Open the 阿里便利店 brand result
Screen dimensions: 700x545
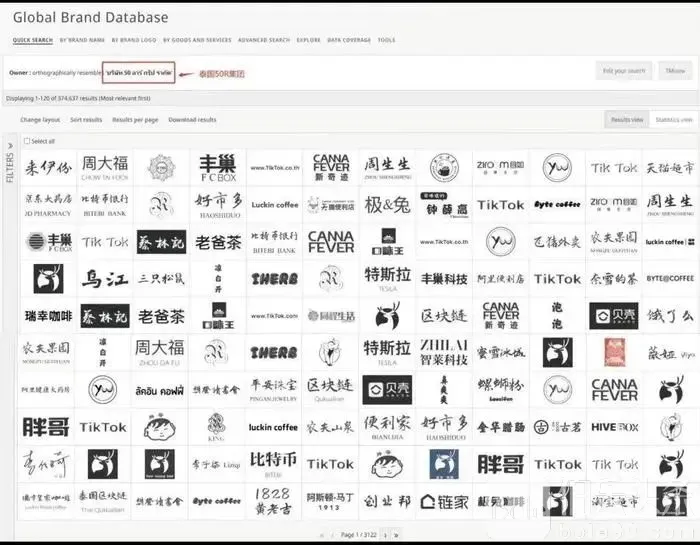500,279
